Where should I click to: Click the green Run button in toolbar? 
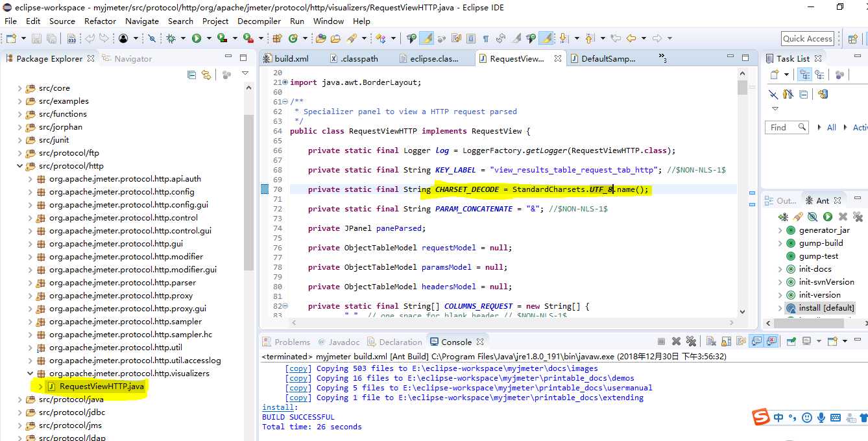click(x=197, y=38)
